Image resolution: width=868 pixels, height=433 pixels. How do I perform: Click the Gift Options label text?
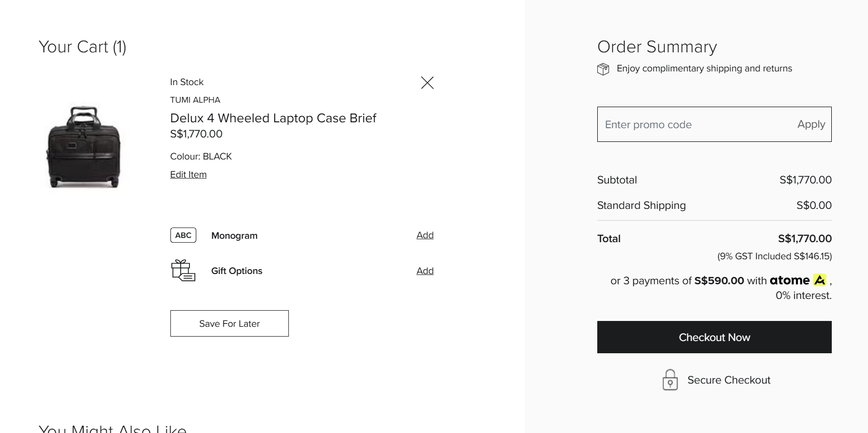(237, 271)
